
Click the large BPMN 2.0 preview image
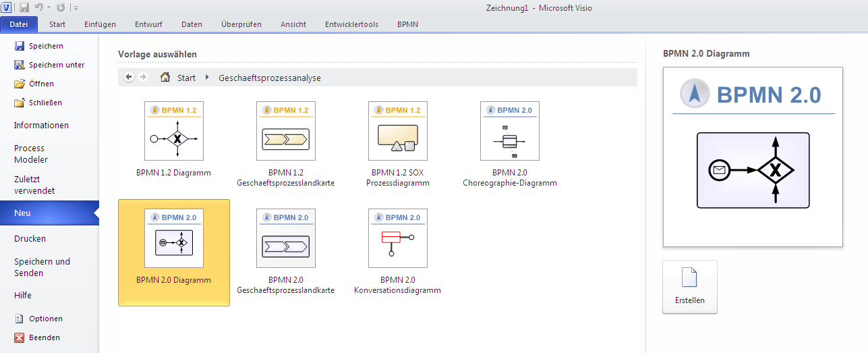point(753,157)
